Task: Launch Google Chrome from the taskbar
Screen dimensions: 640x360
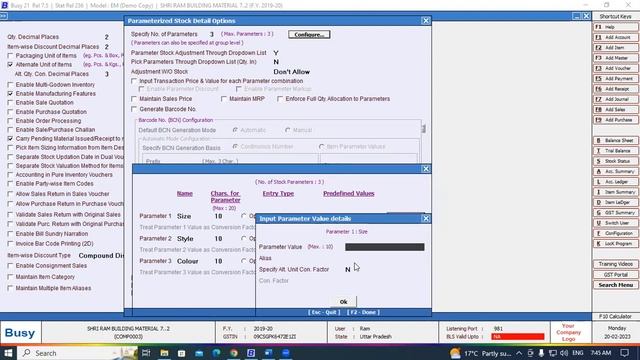Action: point(234,353)
